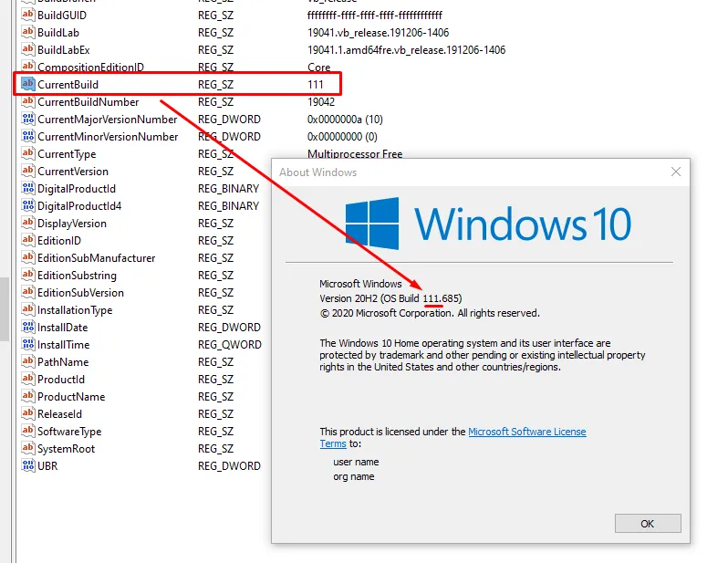728x563 pixels.
Task: Open the Microsoft Software License link
Action: click(527, 432)
